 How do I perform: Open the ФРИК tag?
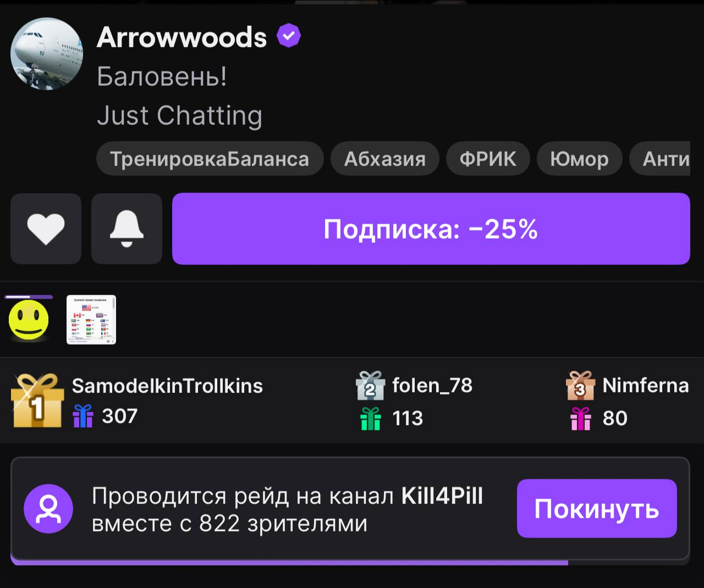(x=488, y=159)
